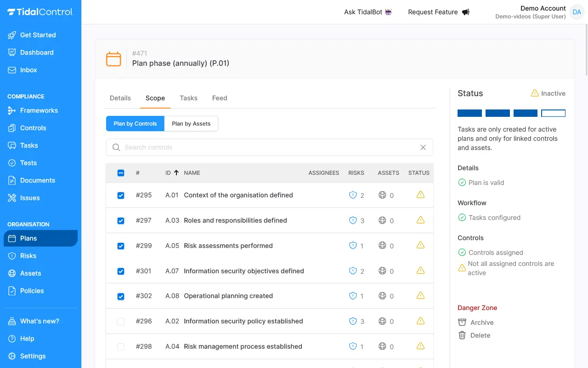Click the risks shield icon for A.03
Screen dimensions: 588x368
click(x=353, y=220)
